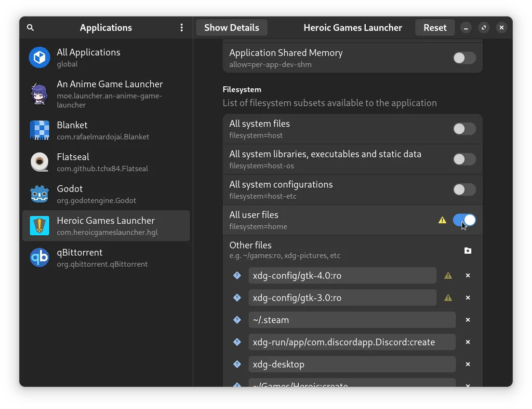Viewport: 532px width, 409px height.
Task: Select qBittorrent in the application list
Action: (x=106, y=258)
